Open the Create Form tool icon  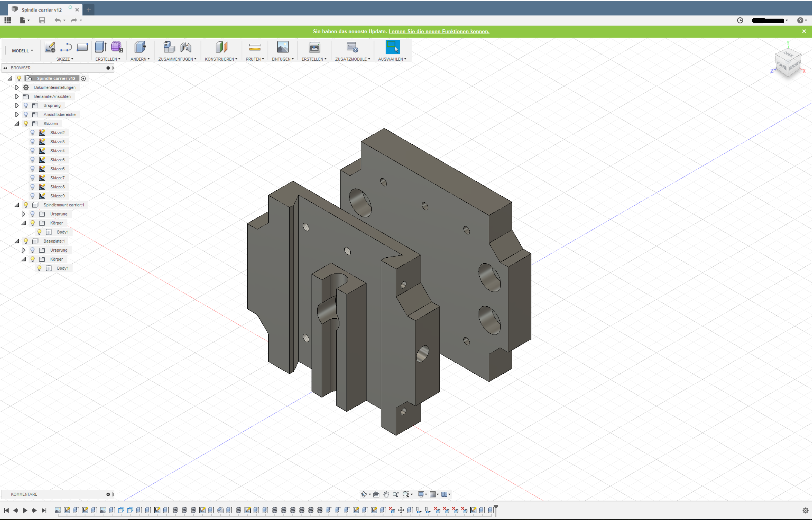pos(117,47)
